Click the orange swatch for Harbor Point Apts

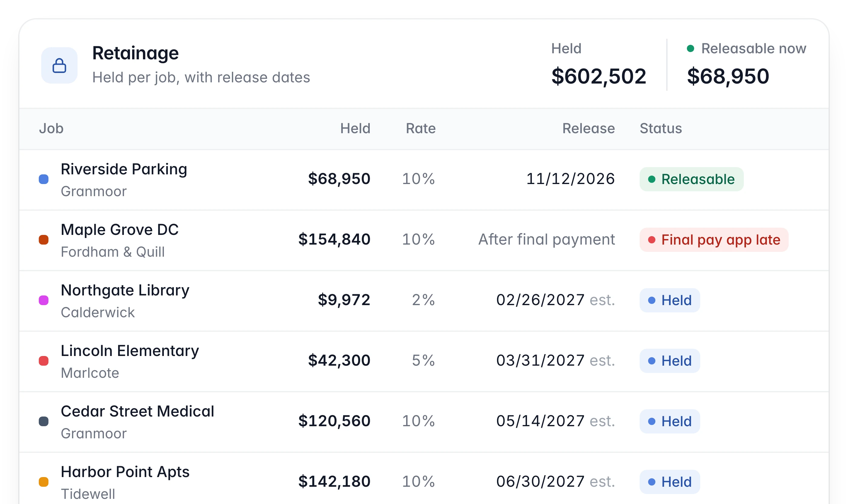44,482
